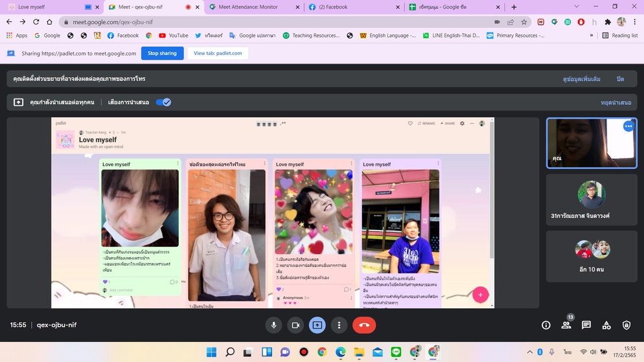Click View tab: padlet.com button
Image resolution: width=644 pixels, height=362 pixels.
click(x=218, y=53)
